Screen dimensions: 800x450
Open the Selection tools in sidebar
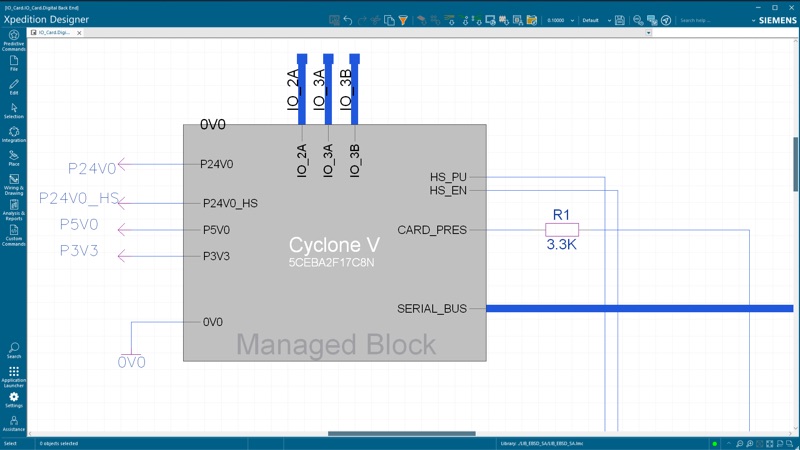[x=14, y=111]
